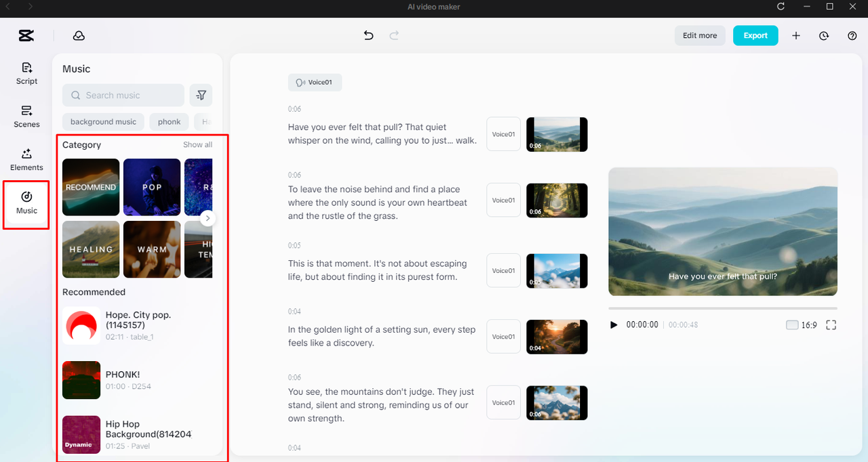Open help via question mark icon
The width and height of the screenshot is (868, 462).
click(852, 35)
